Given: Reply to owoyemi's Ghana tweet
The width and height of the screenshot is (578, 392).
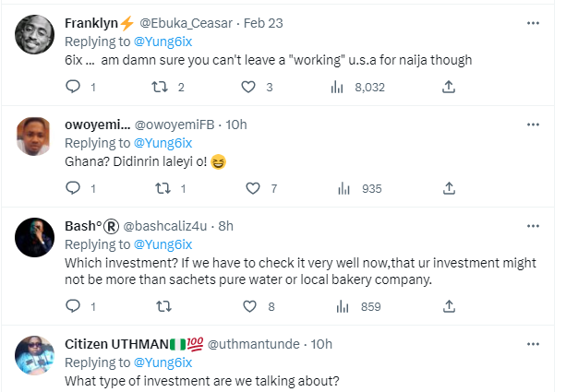Looking at the screenshot, I should (x=74, y=188).
